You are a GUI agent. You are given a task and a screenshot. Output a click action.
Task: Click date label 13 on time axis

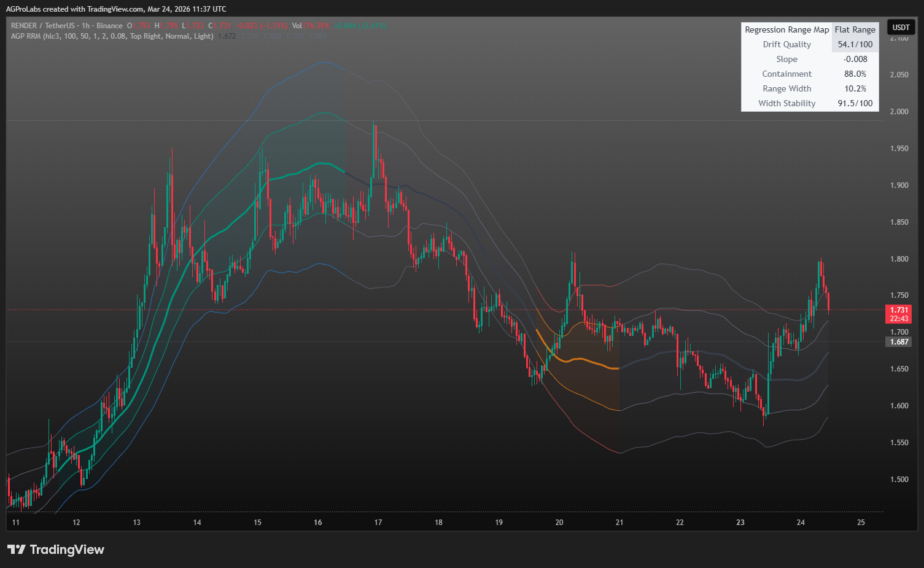coord(136,523)
